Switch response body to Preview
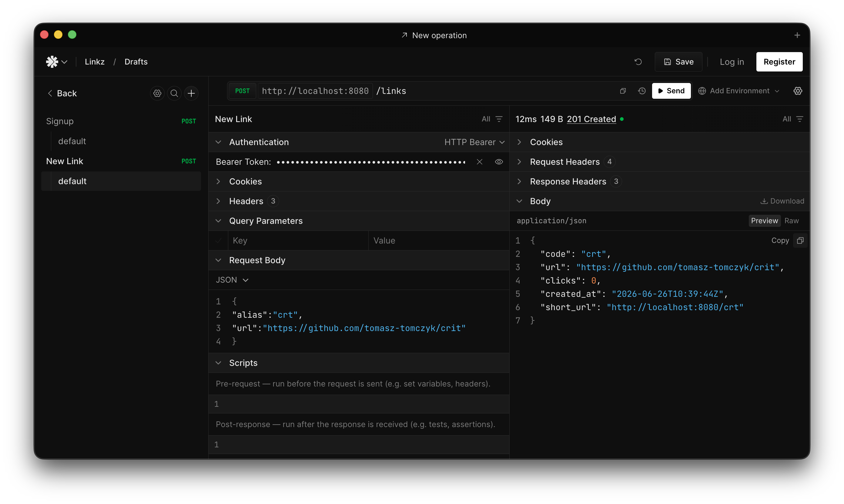The height and width of the screenshot is (504, 844). pyautogui.click(x=764, y=221)
